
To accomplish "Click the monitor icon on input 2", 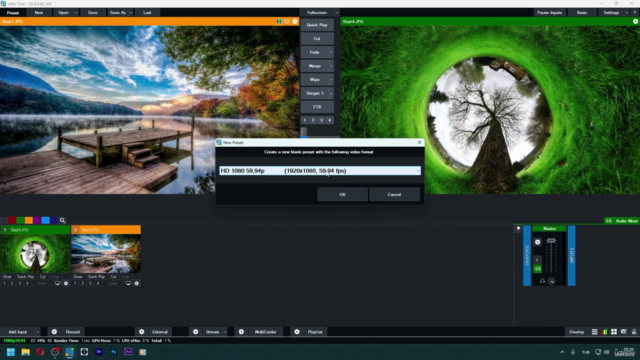I will pos(128,283).
